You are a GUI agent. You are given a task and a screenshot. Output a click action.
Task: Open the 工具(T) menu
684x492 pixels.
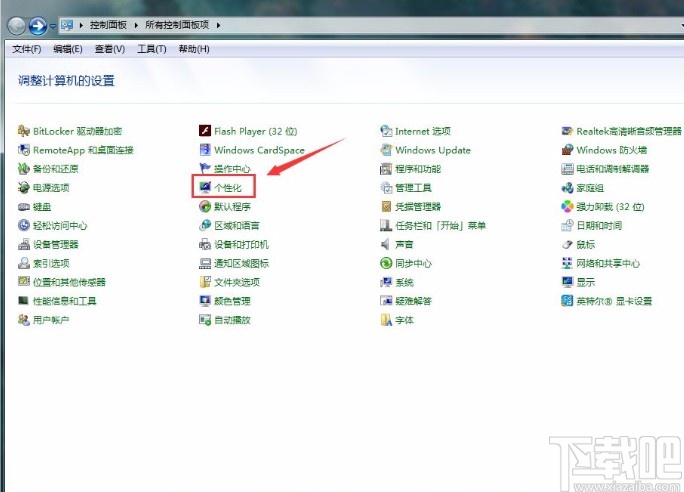pos(152,49)
